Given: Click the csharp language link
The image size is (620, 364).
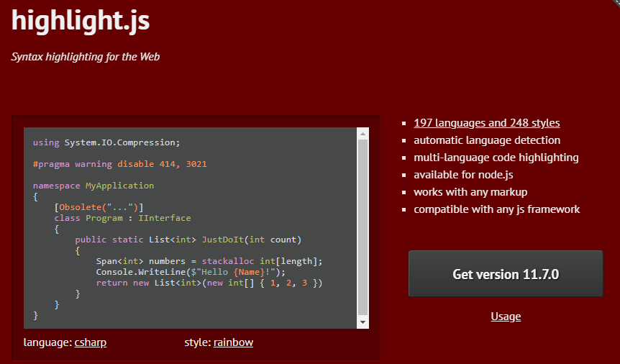Looking at the screenshot, I should pyautogui.click(x=91, y=342).
